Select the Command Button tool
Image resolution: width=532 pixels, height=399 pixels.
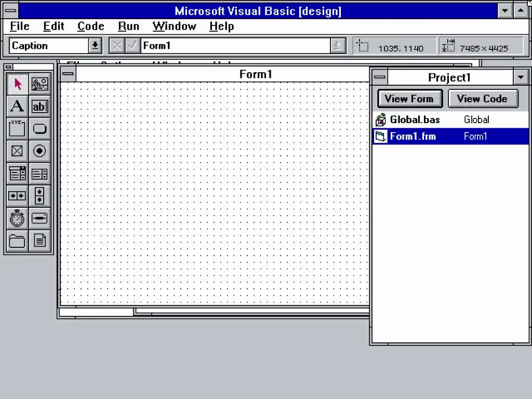[x=39, y=129]
